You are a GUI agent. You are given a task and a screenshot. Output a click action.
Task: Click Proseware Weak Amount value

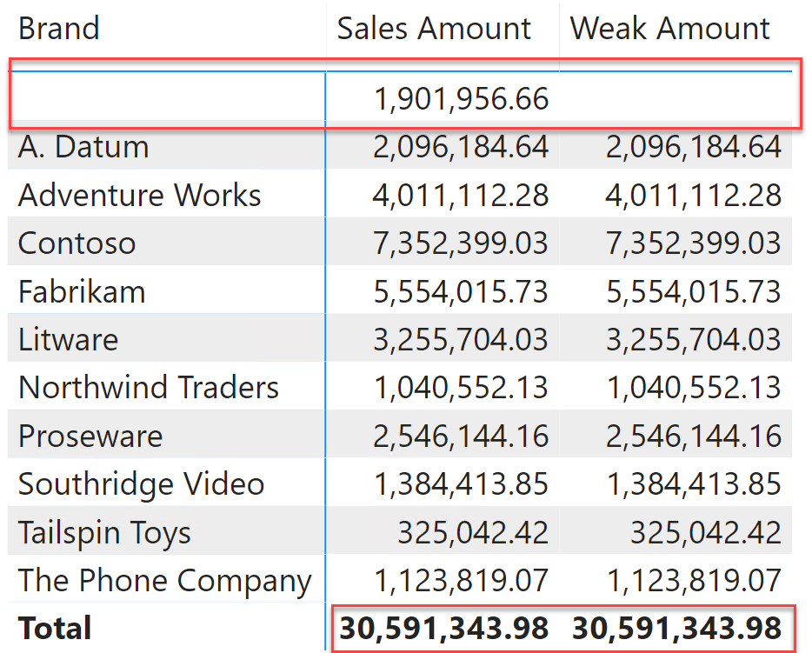pos(694,436)
